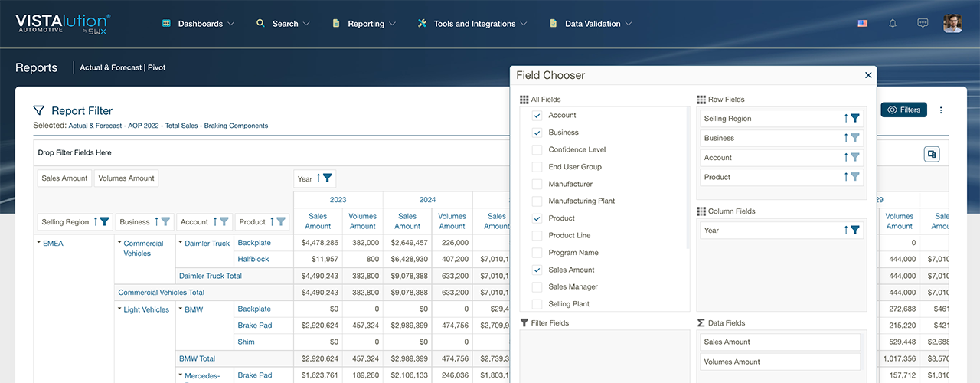Sort the Selling Region column header arrow
Viewport: 980px width, 383px height.
coord(96,222)
